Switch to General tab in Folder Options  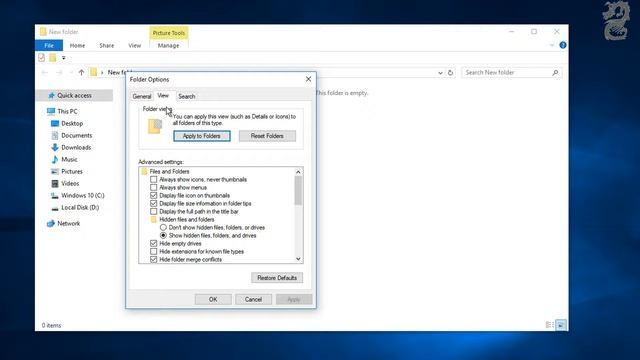142,96
